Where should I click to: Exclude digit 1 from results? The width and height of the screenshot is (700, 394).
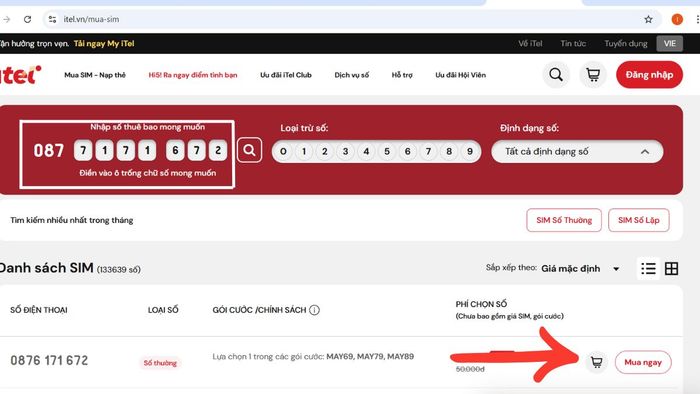[304, 152]
